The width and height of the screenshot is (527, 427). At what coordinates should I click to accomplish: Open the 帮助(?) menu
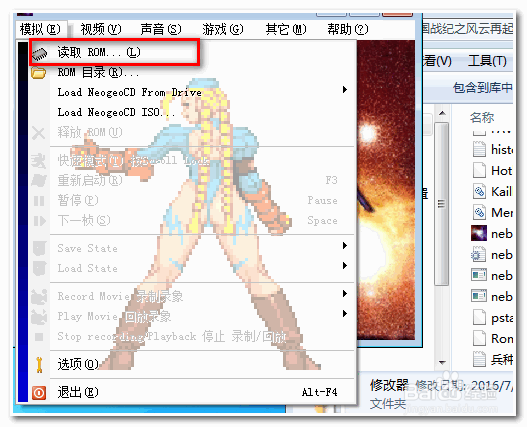348,30
